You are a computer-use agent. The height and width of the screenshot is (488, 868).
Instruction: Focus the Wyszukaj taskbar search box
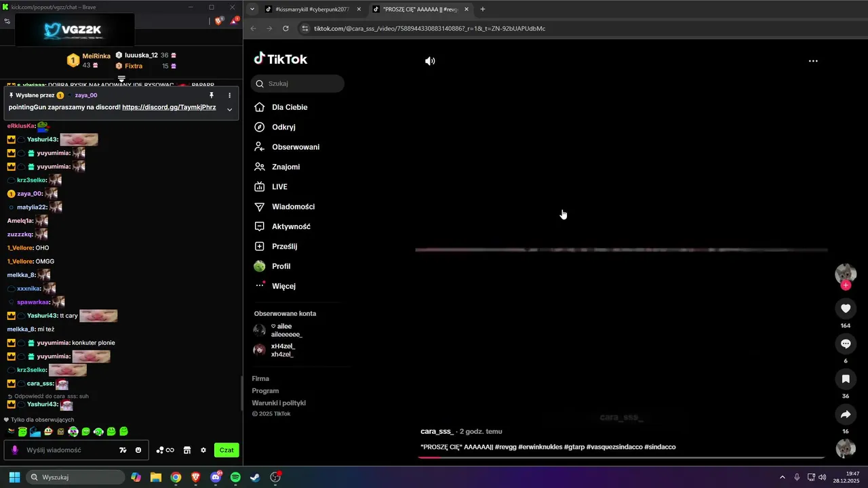pos(75,477)
